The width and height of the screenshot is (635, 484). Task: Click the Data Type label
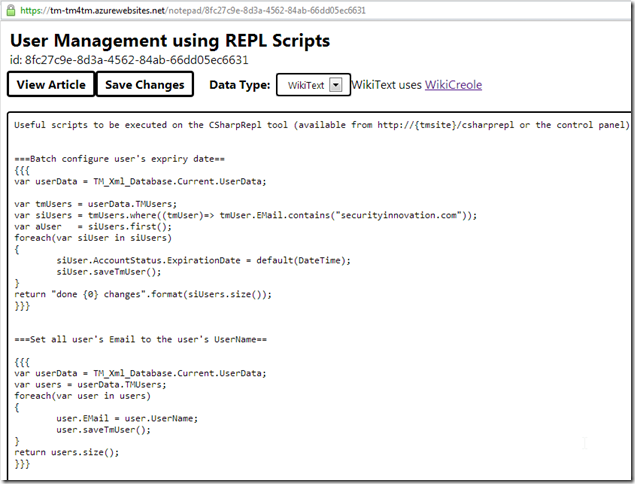pos(239,85)
